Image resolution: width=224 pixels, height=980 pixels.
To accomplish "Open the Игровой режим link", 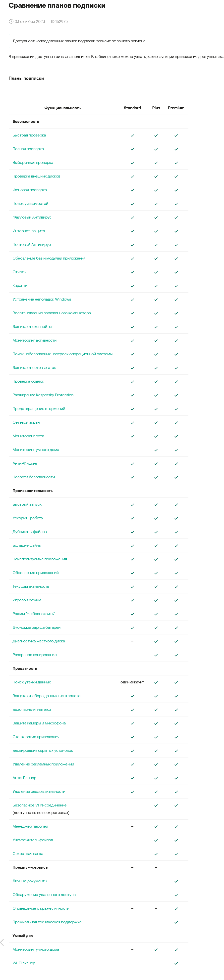I will coord(27,600).
